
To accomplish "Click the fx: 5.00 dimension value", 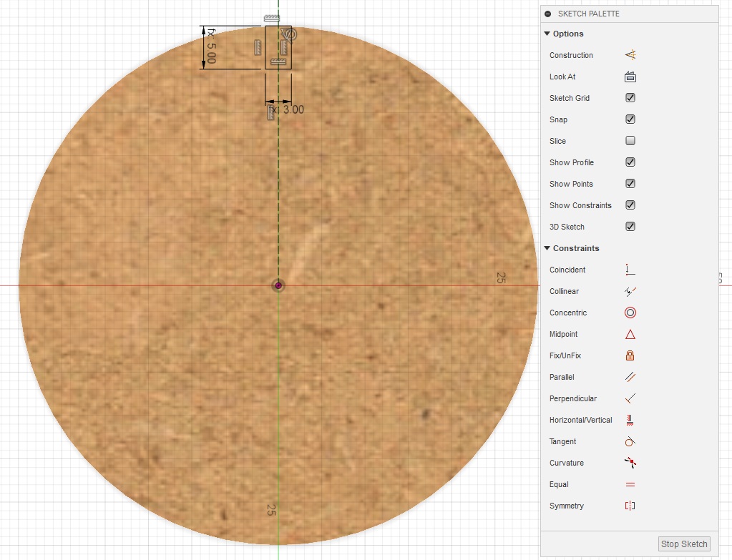I will (211, 46).
